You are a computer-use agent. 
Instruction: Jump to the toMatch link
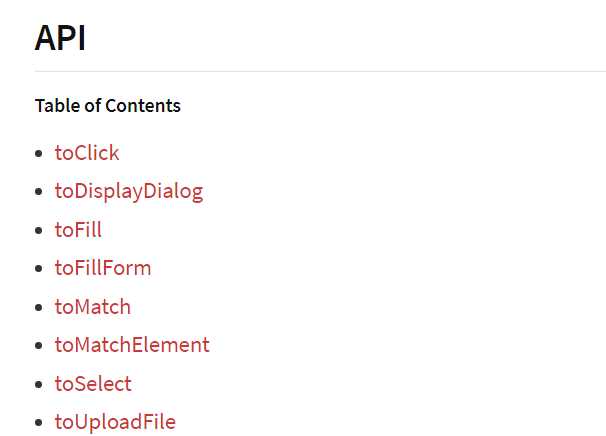93,307
